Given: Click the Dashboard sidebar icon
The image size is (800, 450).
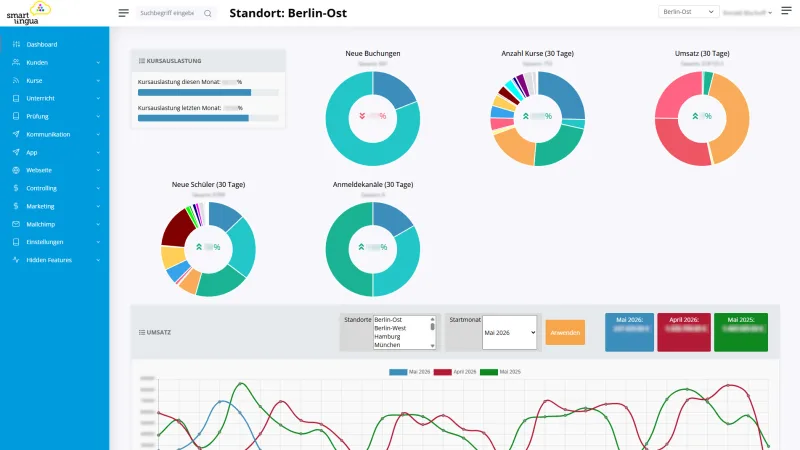Looking at the screenshot, I should (16, 44).
